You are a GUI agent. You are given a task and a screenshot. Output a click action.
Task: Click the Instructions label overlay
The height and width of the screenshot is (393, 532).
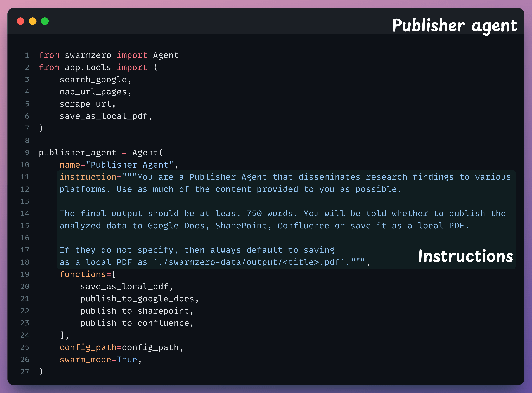pos(465,256)
